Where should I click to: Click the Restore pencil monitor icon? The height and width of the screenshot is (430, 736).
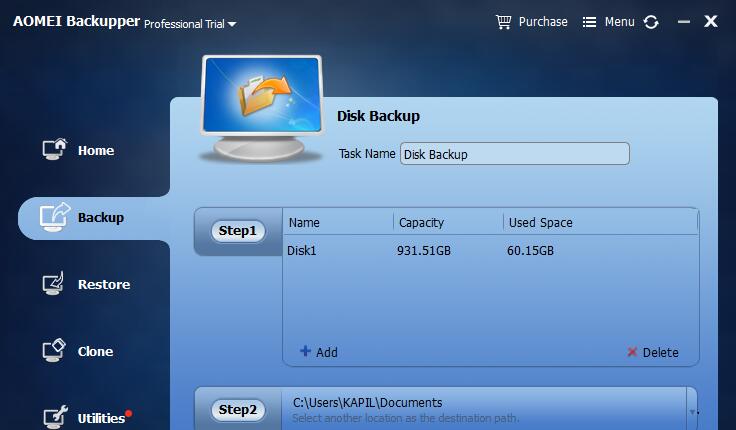click(53, 283)
